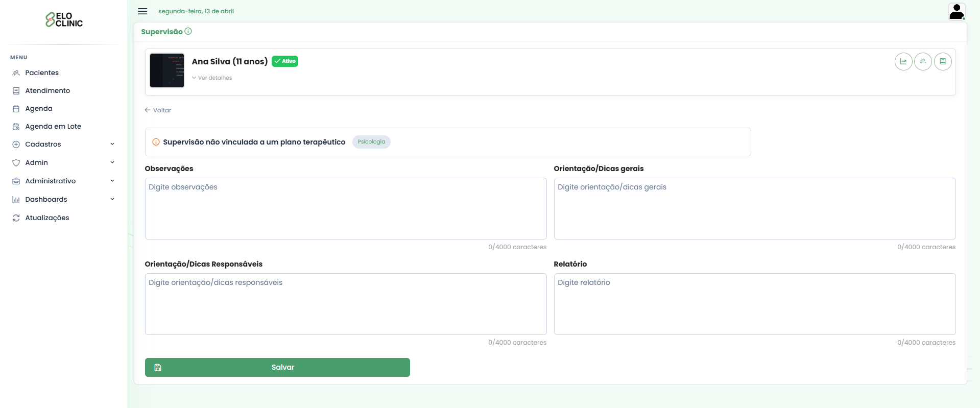Click the people icon in patient card
980x408 pixels.
[x=922, y=62]
